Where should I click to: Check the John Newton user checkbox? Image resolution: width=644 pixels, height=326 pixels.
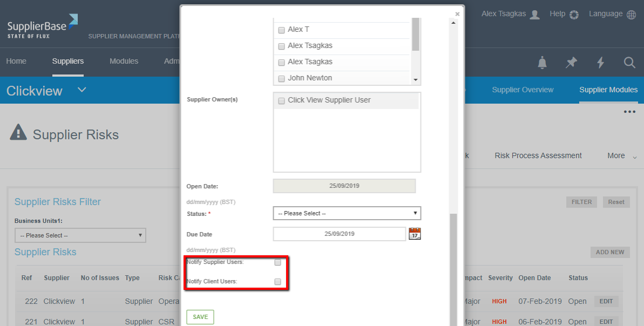click(x=281, y=79)
